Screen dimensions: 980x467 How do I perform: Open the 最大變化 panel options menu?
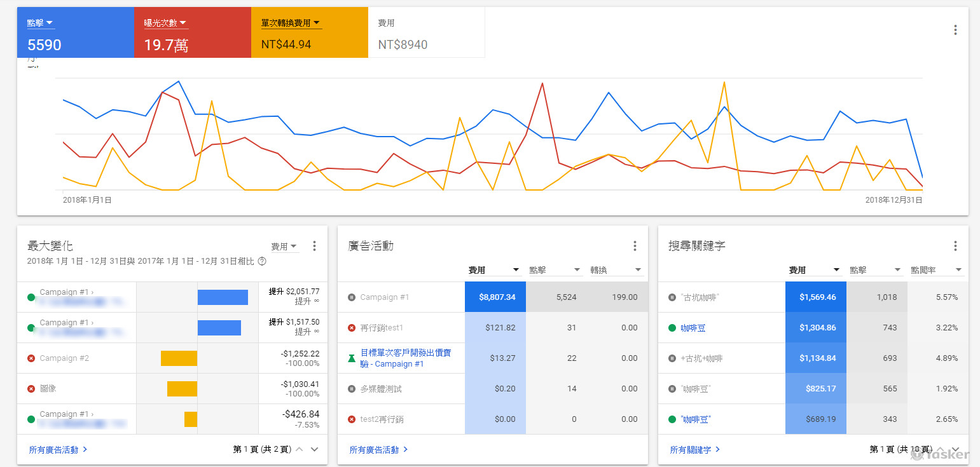(x=314, y=246)
